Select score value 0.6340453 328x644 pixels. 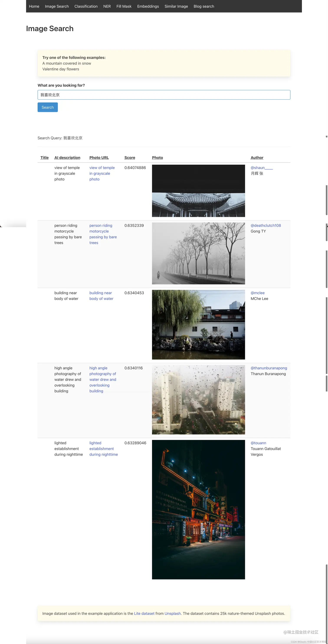[134, 293]
